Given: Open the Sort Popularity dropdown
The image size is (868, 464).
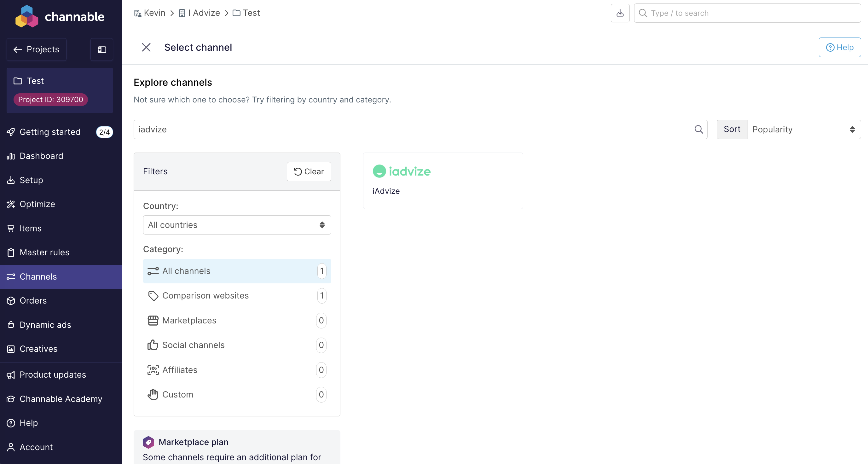Looking at the screenshot, I should click(804, 129).
